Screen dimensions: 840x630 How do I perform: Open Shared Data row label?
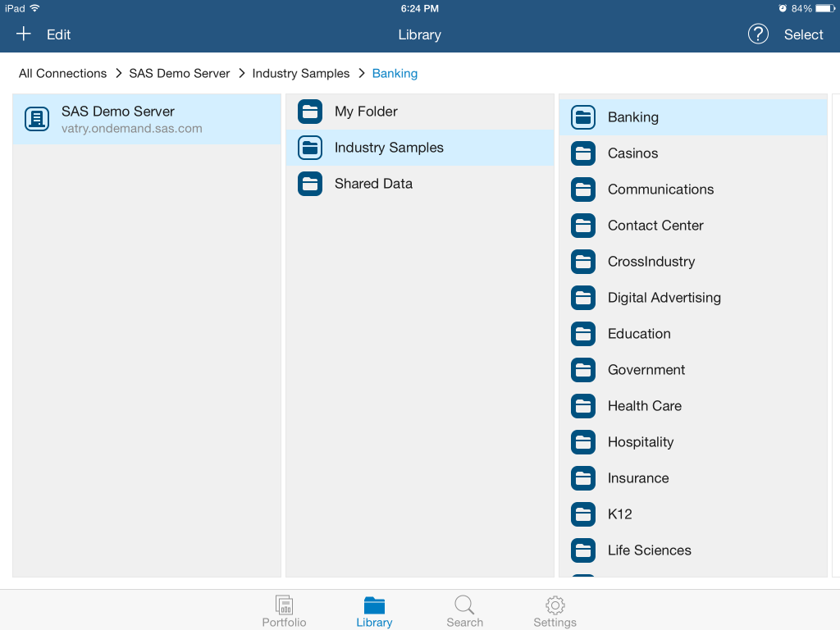pos(373,184)
